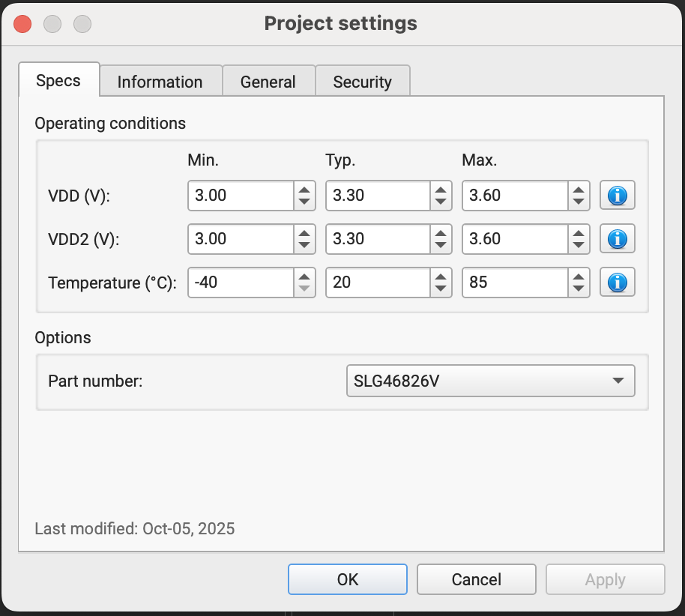Click the Part number dropdown arrow
The width and height of the screenshot is (685, 616).
pyautogui.click(x=617, y=381)
